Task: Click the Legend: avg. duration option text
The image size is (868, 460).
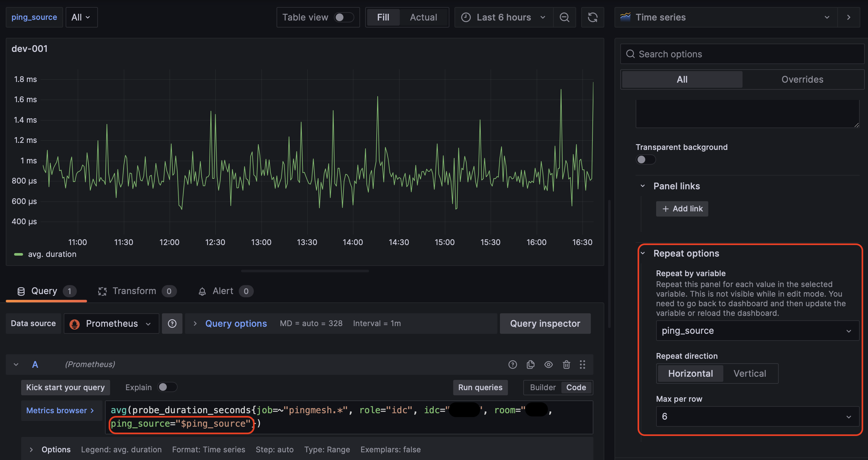Action: pos(121,450)
